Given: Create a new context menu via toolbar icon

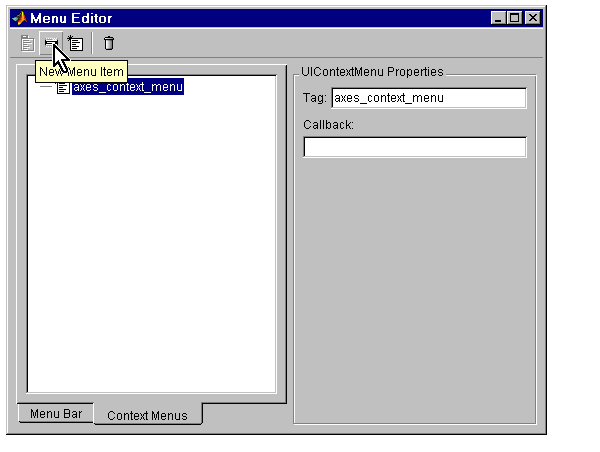Looking at the screenshot, I should click(x=75, y=43).
